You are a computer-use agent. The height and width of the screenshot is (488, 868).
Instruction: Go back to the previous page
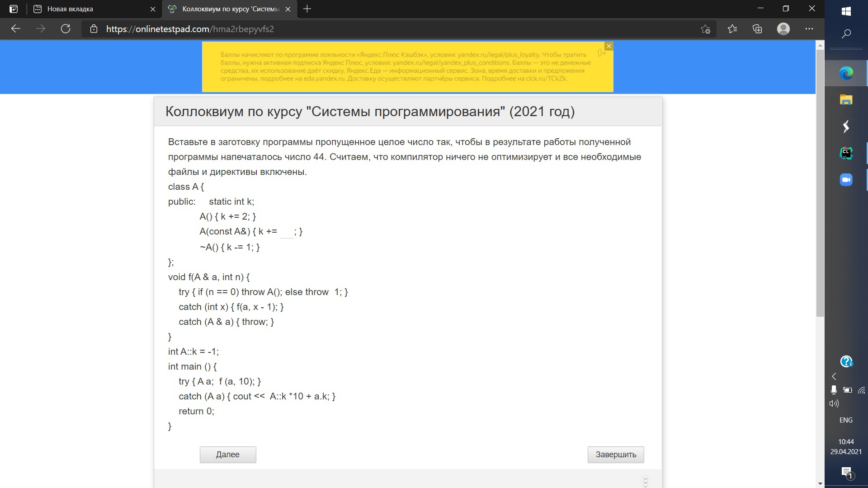(x=16, y=29)
